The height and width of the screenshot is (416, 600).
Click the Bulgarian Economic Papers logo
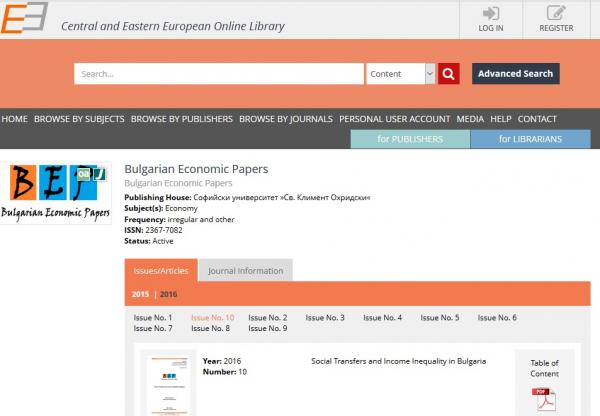(56, 193)
